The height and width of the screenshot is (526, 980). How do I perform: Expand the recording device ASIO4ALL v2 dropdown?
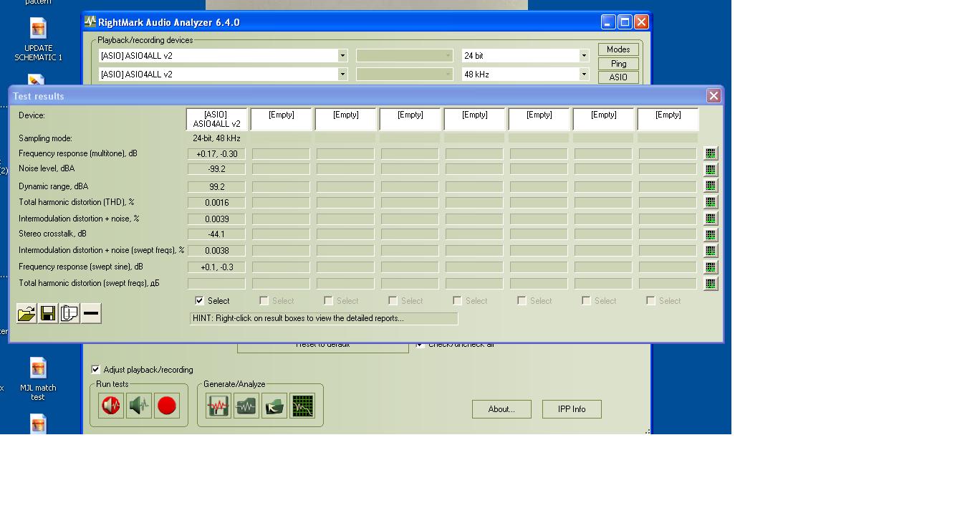342,74
